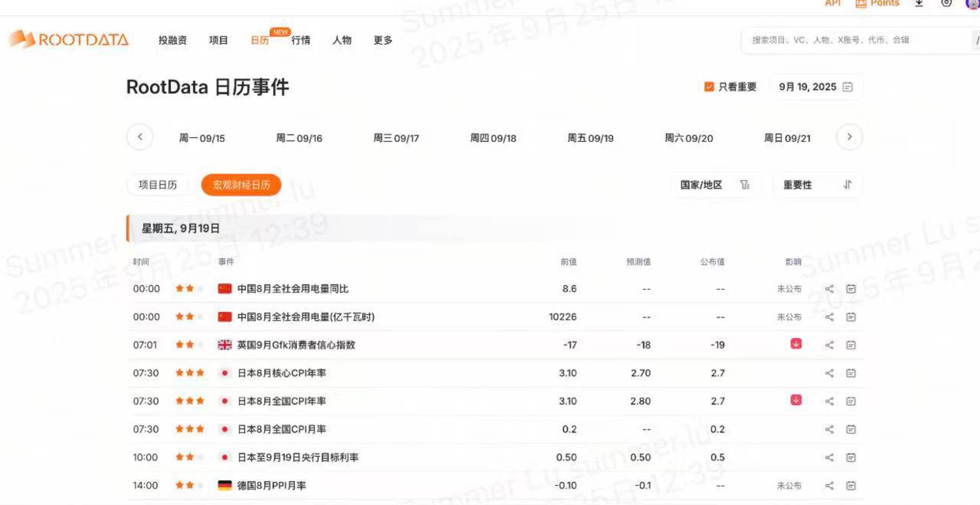Viewport: 980px width, 505px height.
Task: Click red down-arrow impact icon for 日本8月全国CPI年率
Action: tap(796, 400)
